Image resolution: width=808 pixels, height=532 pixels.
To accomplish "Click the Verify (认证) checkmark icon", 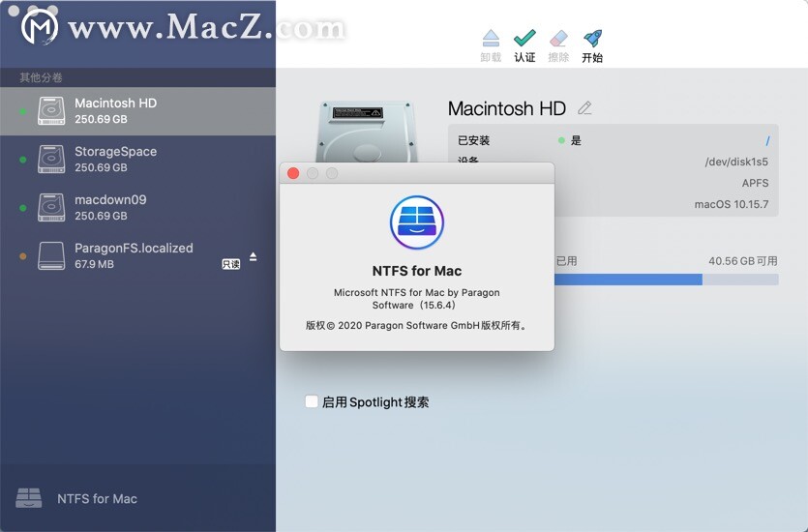I will [x=524, y=38].
